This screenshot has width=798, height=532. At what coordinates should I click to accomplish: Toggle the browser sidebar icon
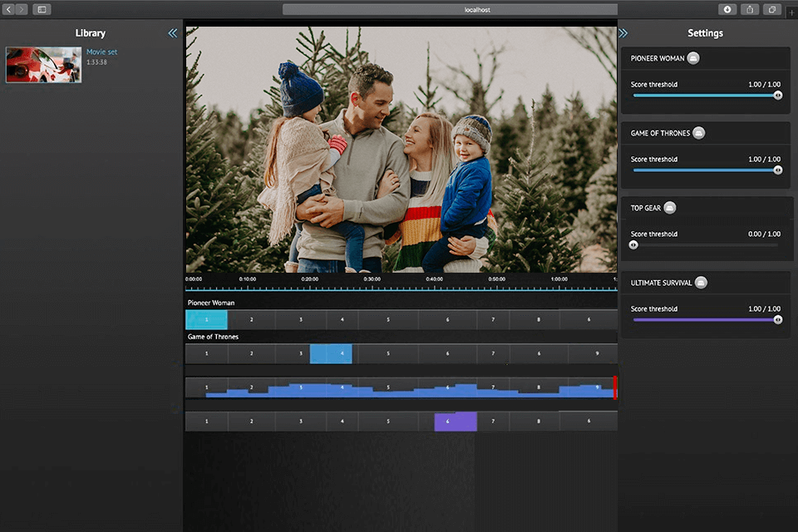pos(42,9)
